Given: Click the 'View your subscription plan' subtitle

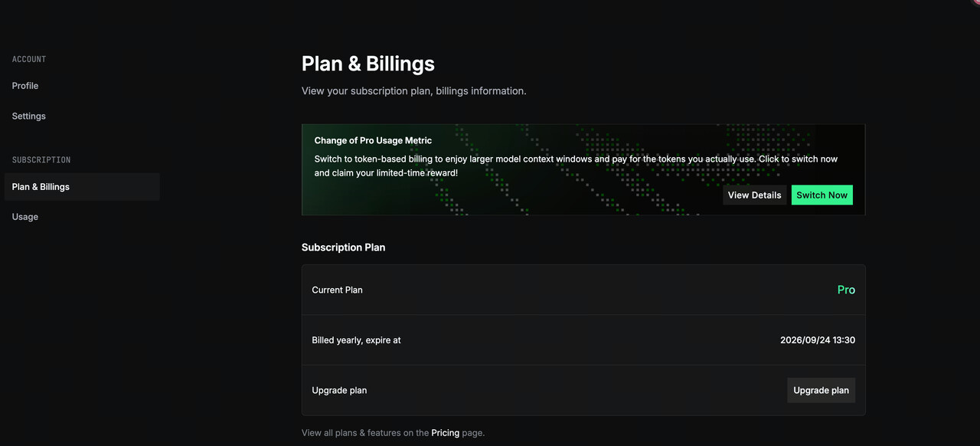Looking at the screenshot, I should click(x=413, y=91).
